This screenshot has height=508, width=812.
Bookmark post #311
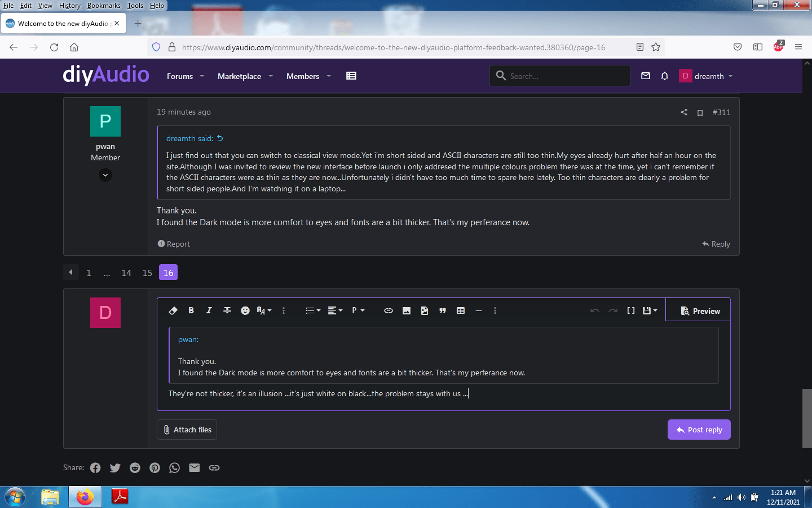click(x=700, y=112)
